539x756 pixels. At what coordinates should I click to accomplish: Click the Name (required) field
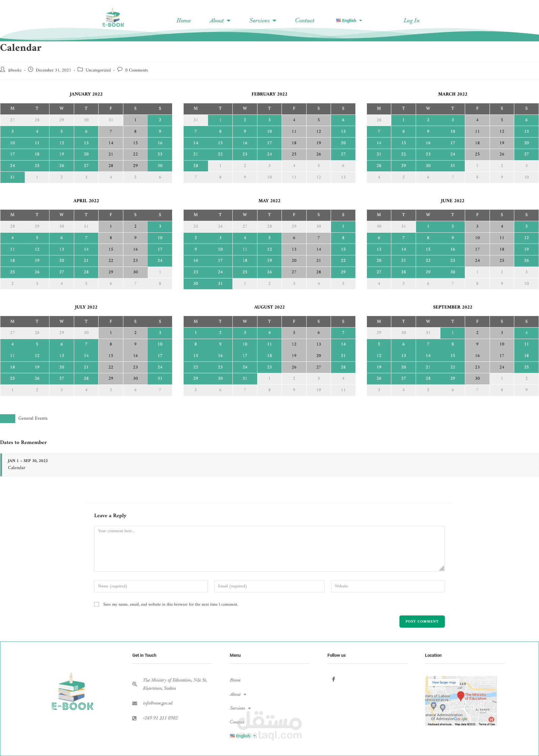point(151,586)
